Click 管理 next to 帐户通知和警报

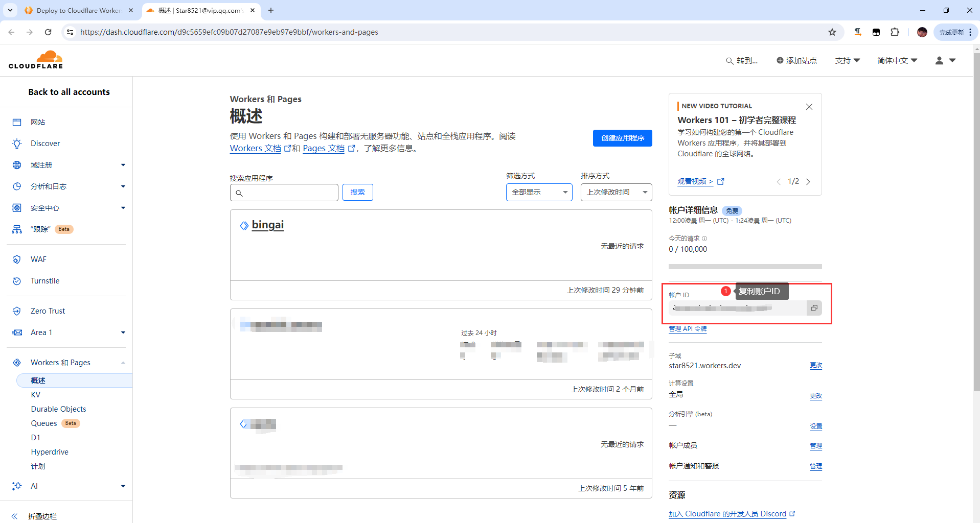pyautogui.click(x=816, y=466)
